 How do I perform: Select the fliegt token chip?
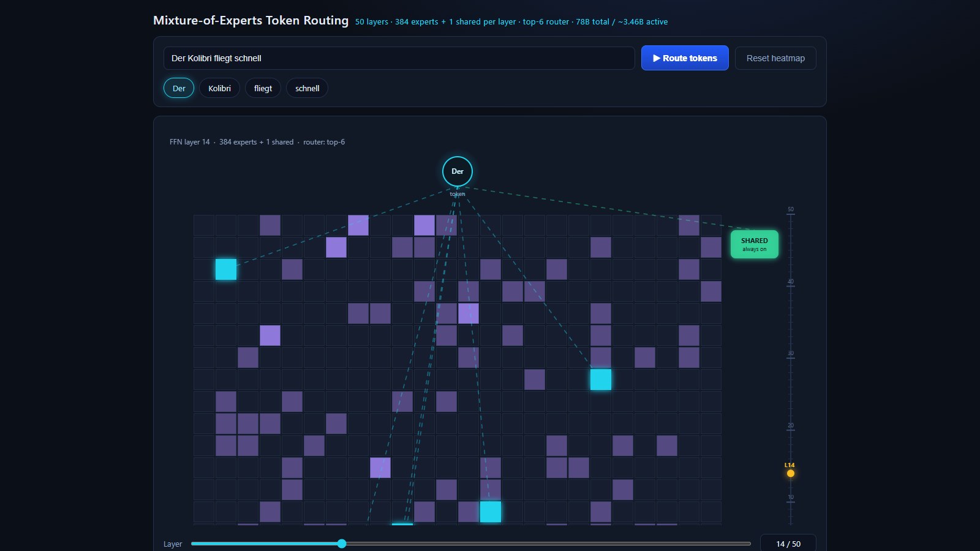(263, 88)
